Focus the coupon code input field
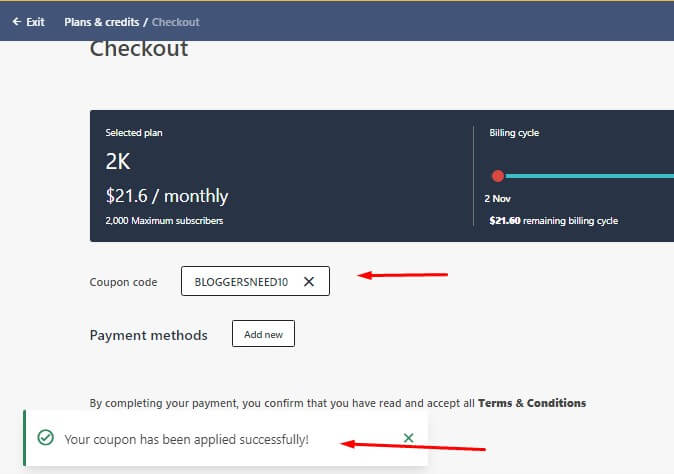The image size is (674, 474). tap(255, 281)
